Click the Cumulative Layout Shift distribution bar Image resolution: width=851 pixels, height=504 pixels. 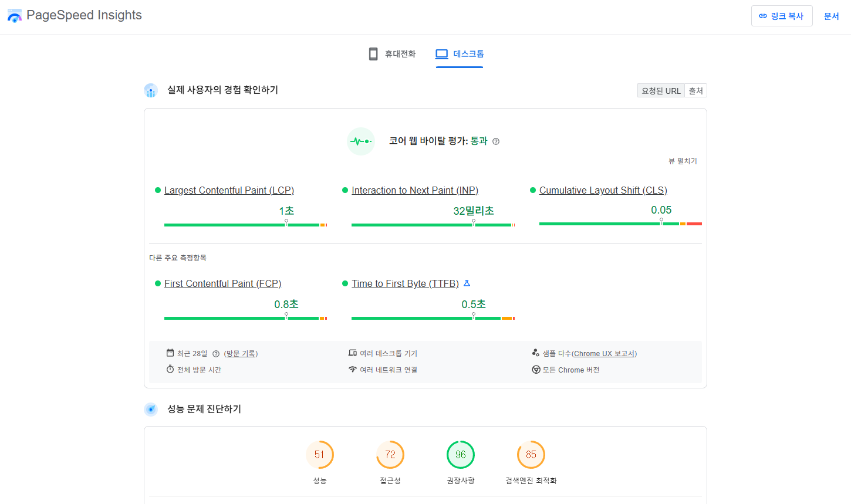[x=620, y=224]
